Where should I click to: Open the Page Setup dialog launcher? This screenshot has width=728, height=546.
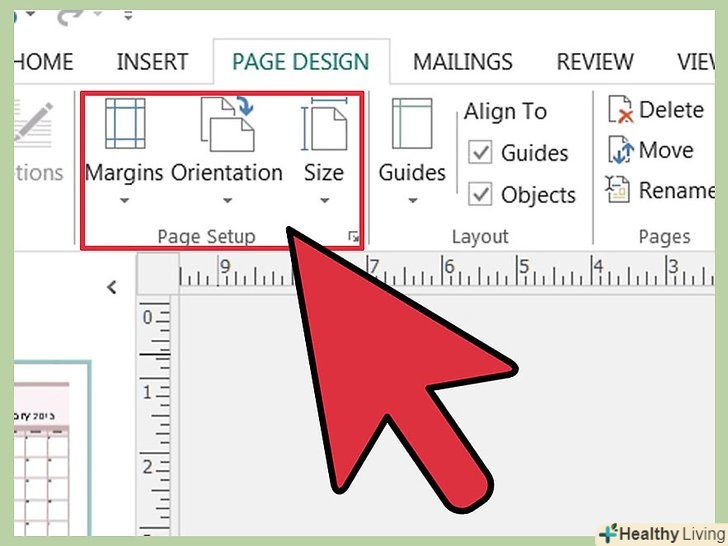(x=354, y=237)
